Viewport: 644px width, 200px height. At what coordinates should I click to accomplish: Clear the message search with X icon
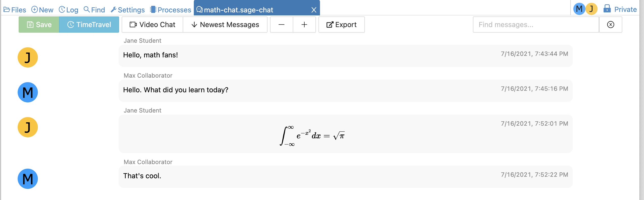(610, 25)
